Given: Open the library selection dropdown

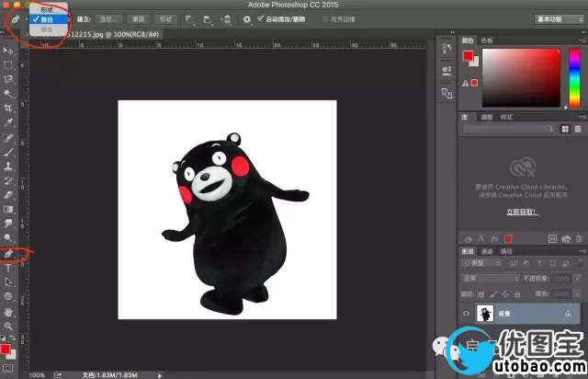Looking at the screenshot, I should point(508,129).
